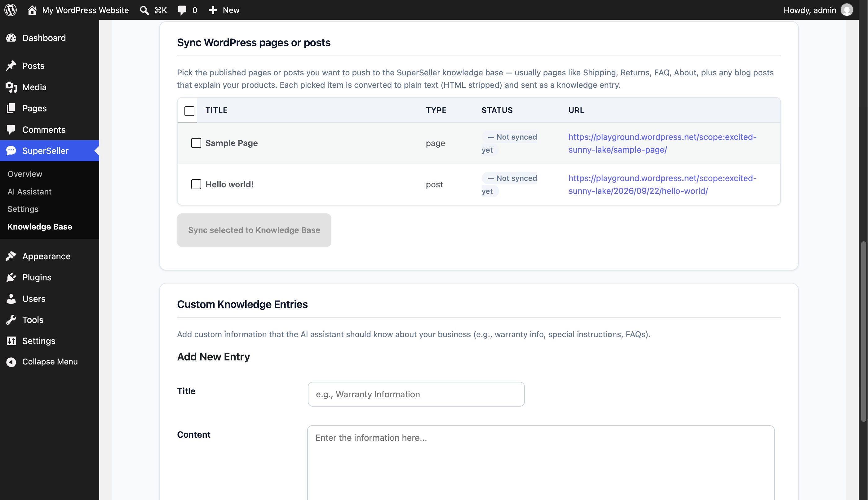The width and height of the screenshot is (868, 500).
Task: Click the Hello world! title text
Action: point(230,185)
